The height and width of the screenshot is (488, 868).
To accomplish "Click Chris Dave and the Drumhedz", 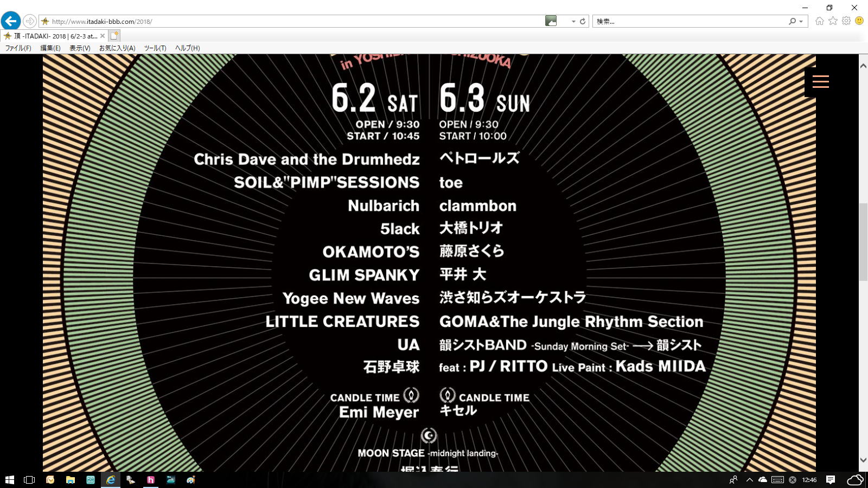I will click(x=307, y=159).
